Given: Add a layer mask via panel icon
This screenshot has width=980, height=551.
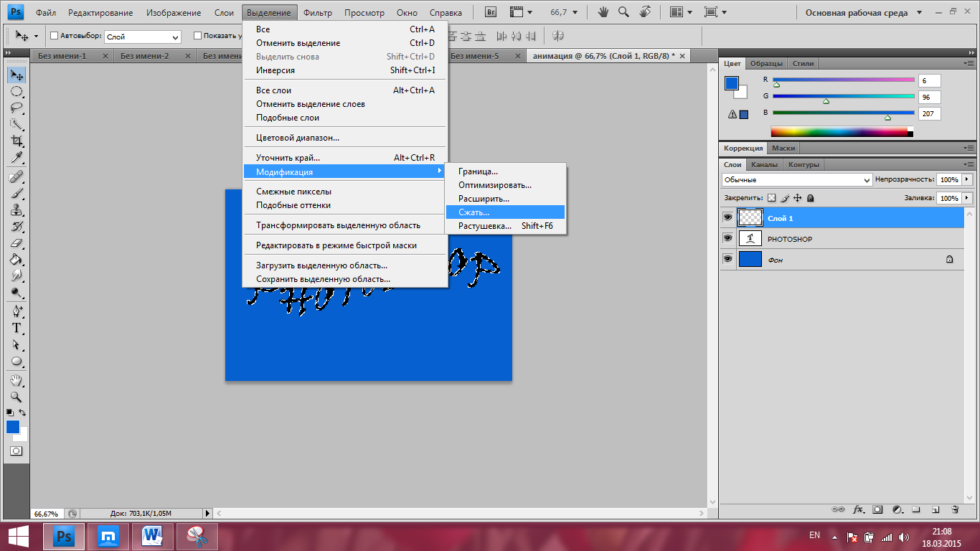Looking at the screenshot, I should pyautogui.click(x=877, y=509).
